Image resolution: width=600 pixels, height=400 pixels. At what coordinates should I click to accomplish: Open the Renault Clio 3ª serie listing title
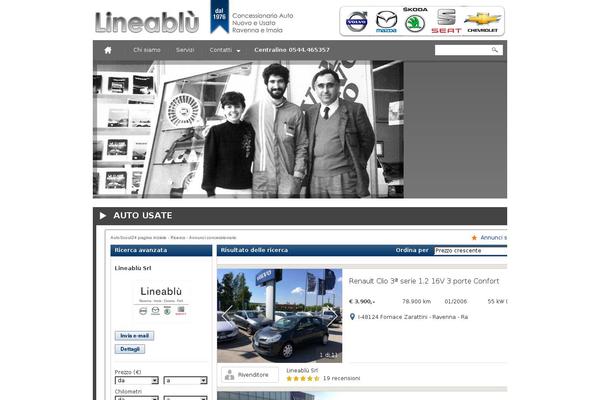[424, 281]
